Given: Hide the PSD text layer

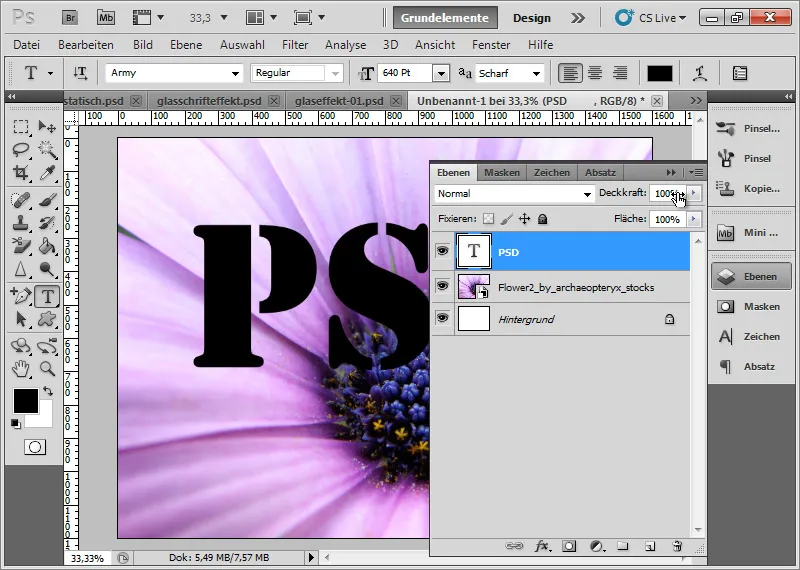Looking at the screenshot, I should coord(442,251).
